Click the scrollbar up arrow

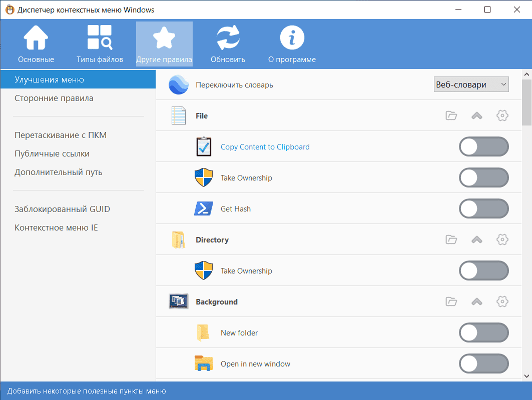tap(526, 74)
